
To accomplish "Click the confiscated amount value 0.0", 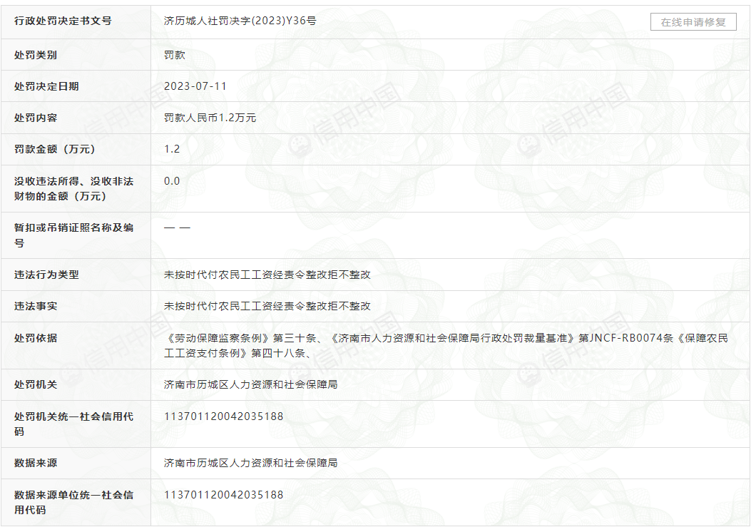I will pyautogui.click(x=172, y=181).
